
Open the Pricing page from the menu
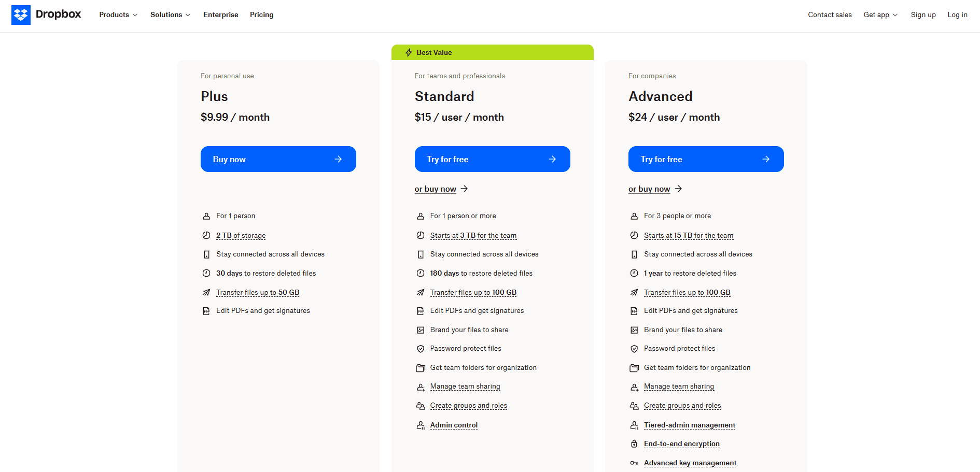[x=261, y=15]
